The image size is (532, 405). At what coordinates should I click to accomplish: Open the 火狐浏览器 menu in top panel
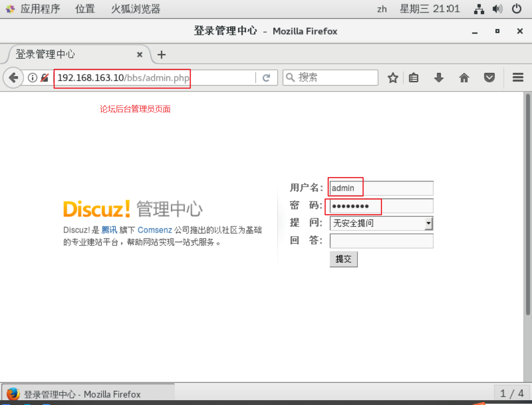(136, 9)
